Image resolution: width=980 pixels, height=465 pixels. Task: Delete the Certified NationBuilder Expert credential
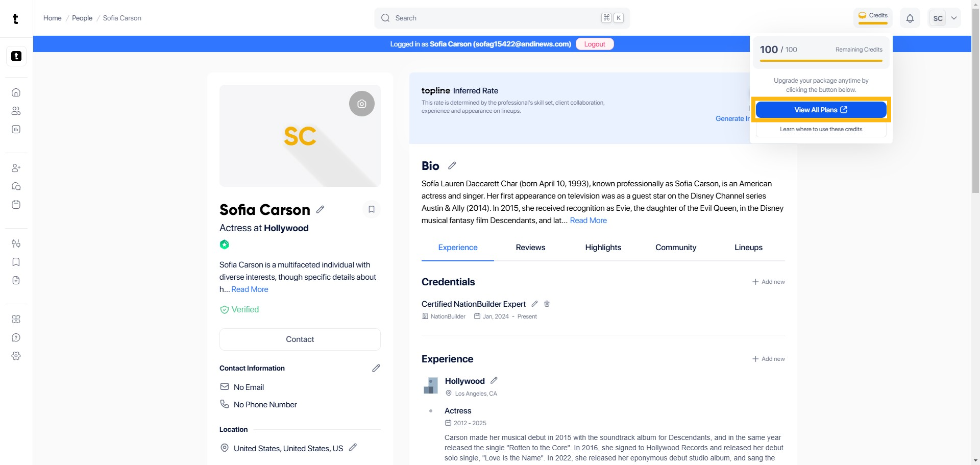(x=547, y=304)
